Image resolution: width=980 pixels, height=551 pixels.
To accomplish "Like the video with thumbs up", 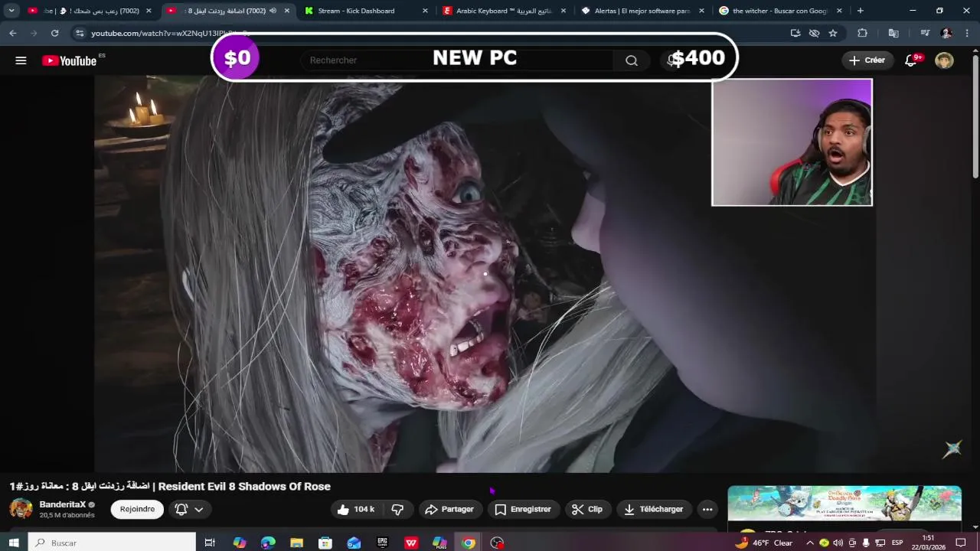I will click(356, 509).
